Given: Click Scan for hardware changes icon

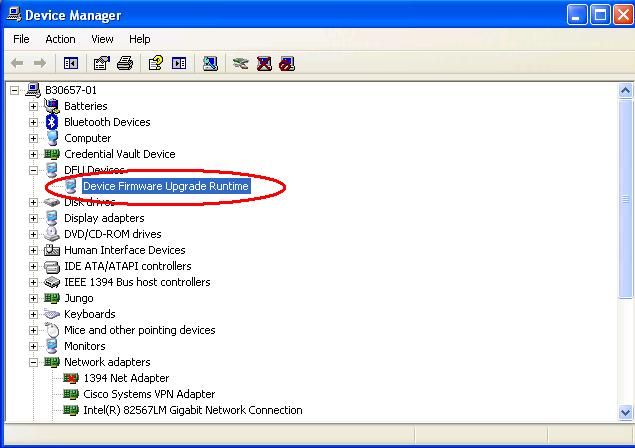Looking at the screenshot, I should (210, 63).
